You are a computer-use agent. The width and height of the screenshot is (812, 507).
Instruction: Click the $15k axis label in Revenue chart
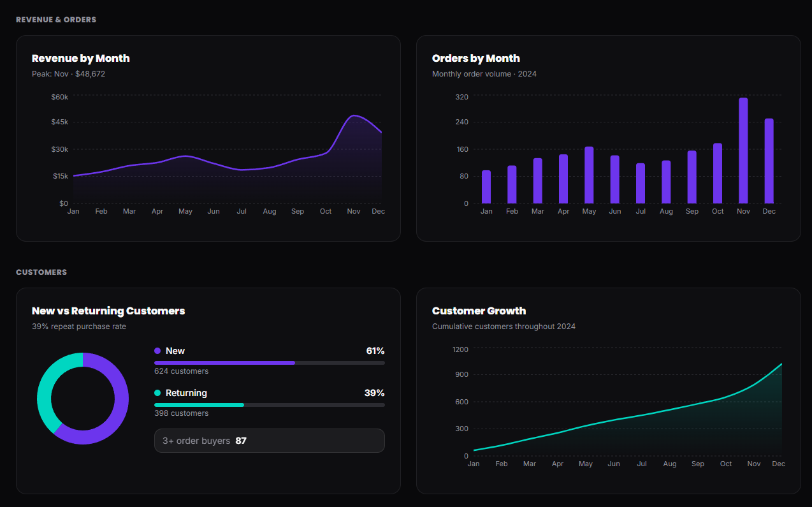point(60,176)
